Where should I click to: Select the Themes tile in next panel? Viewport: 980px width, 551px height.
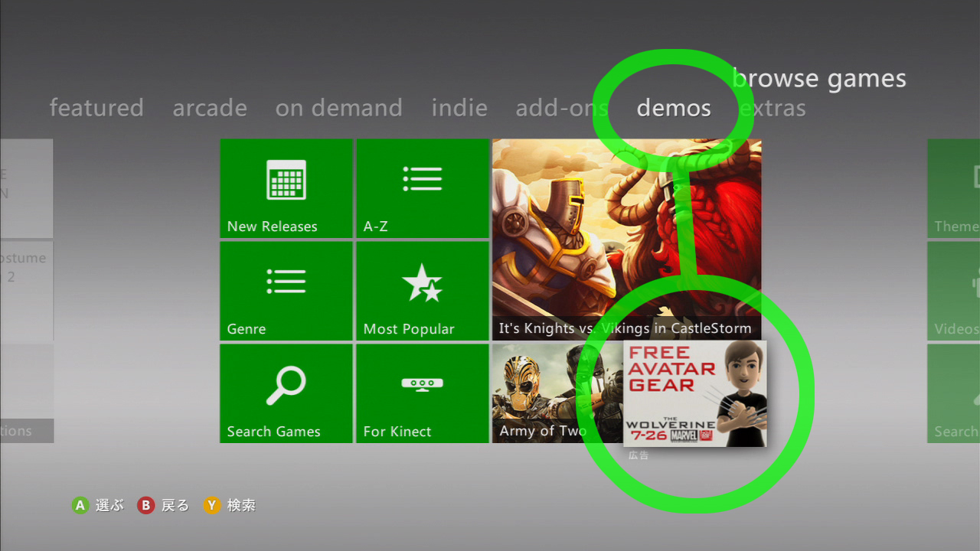[x=954, y=188]
